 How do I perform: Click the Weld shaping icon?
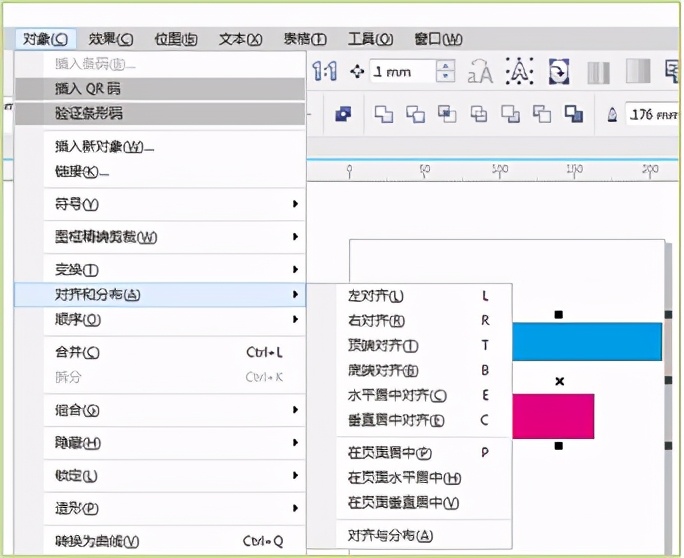(383, 114)
